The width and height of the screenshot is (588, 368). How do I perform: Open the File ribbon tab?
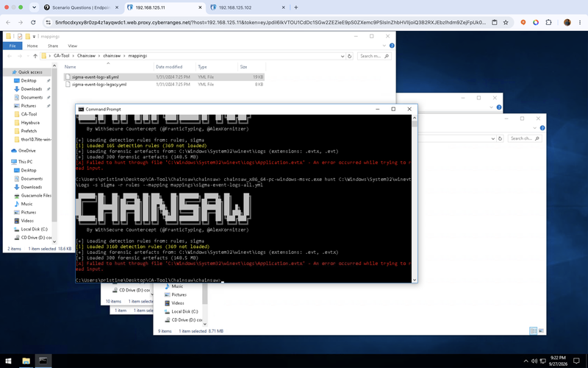click(x=12, y=46)
